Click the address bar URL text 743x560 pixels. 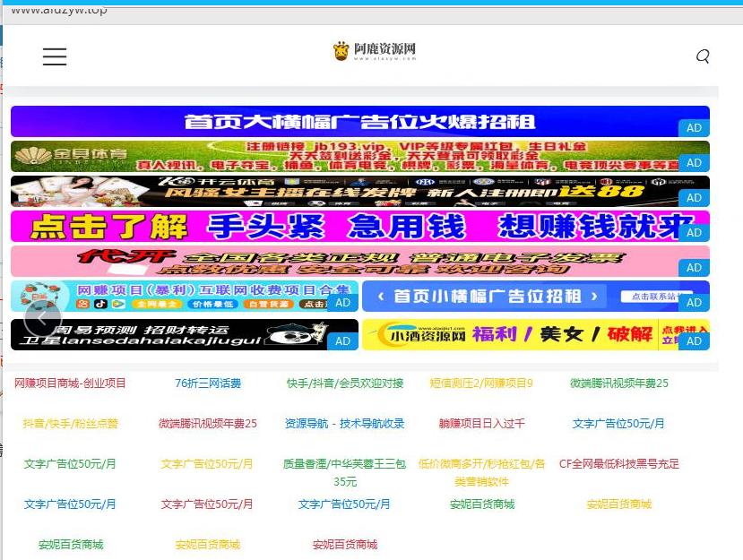pyautogui.click(x=59, y=11)
